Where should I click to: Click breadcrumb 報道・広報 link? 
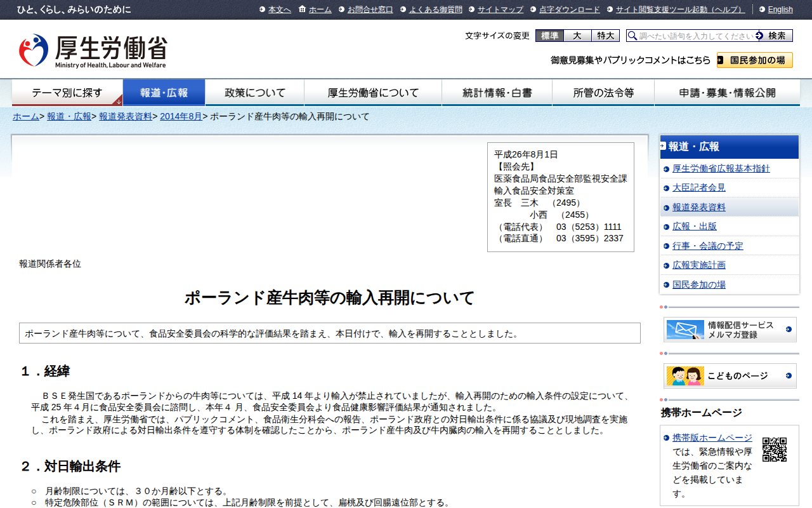(x=69, y=116)
